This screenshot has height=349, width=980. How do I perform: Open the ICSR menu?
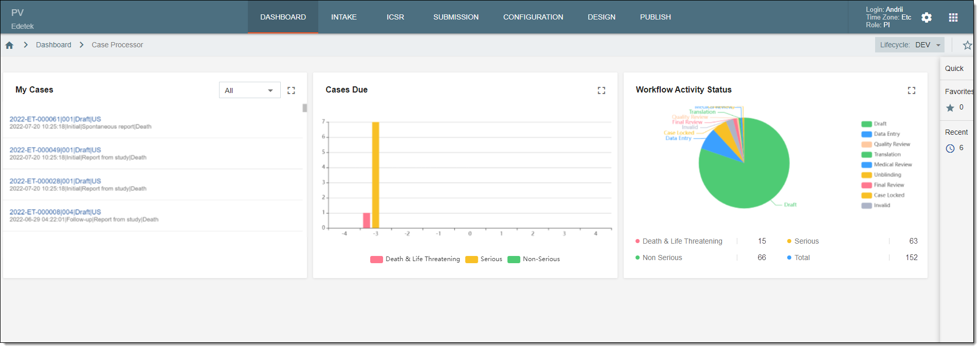click(x=395, y=17)
